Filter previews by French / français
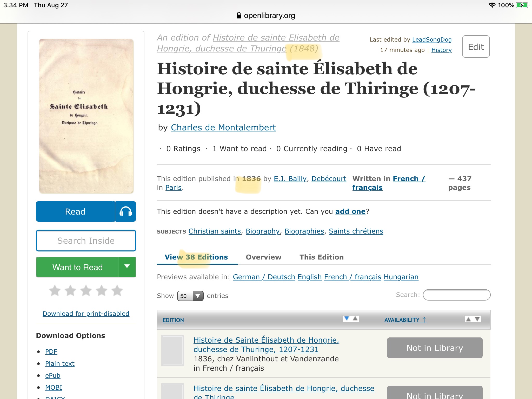The height and width of the screenshot is (399, 532). tap(353, 277)
